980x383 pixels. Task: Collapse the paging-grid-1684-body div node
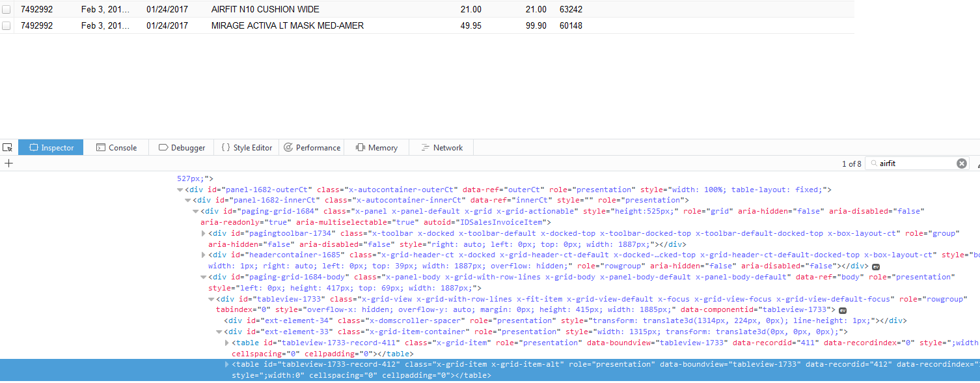[204, 277]
